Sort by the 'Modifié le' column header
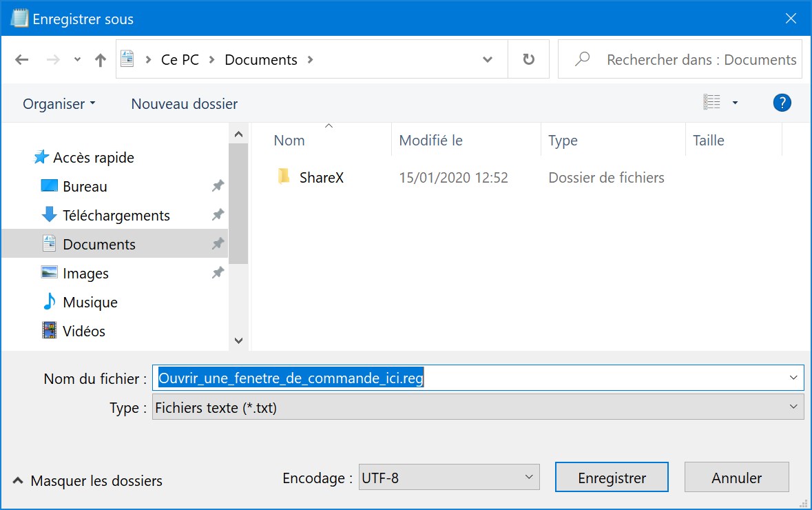Image resolution: width=812 pixels, height=510 pixels. (x=430, y=141)
